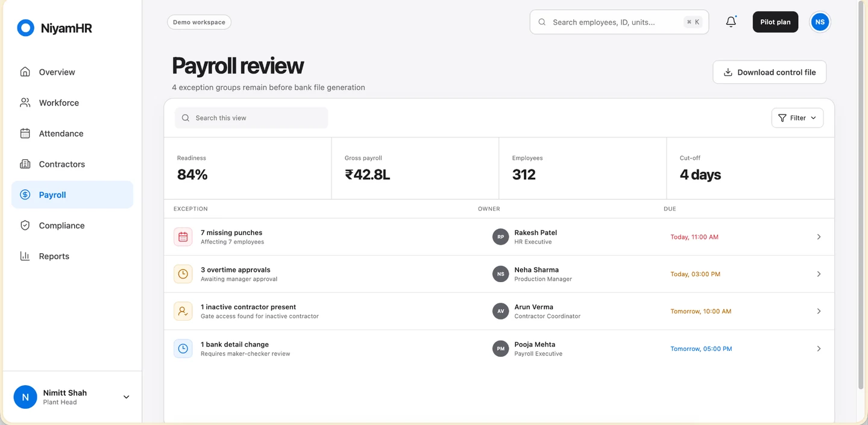Click the Compliance shield icon
The height and width of the screenshot is (425, 868).
coord(25,225)
